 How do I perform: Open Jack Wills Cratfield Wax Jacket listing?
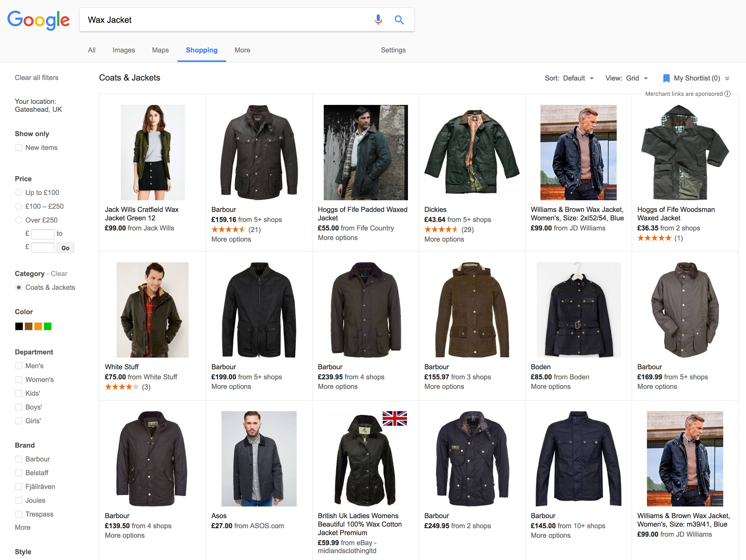point(142,214)
